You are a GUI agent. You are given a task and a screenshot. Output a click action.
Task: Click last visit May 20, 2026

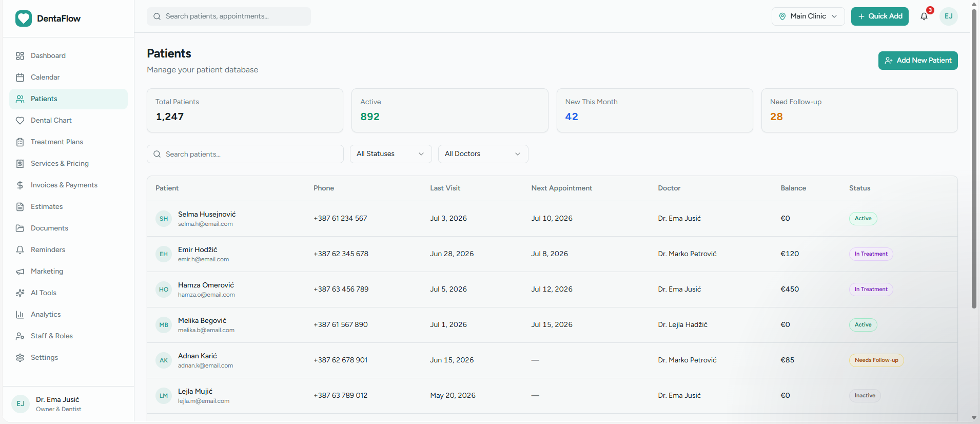click(453, 396)
